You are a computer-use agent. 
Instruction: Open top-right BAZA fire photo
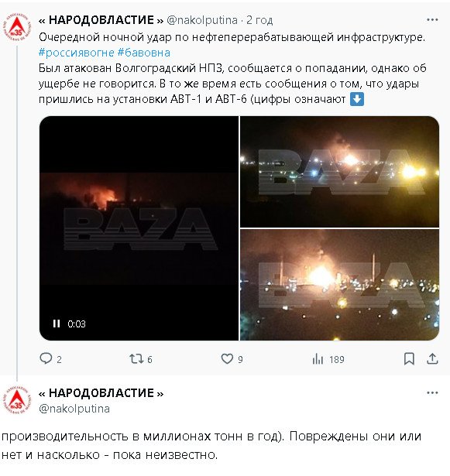[x=339, y=172]
